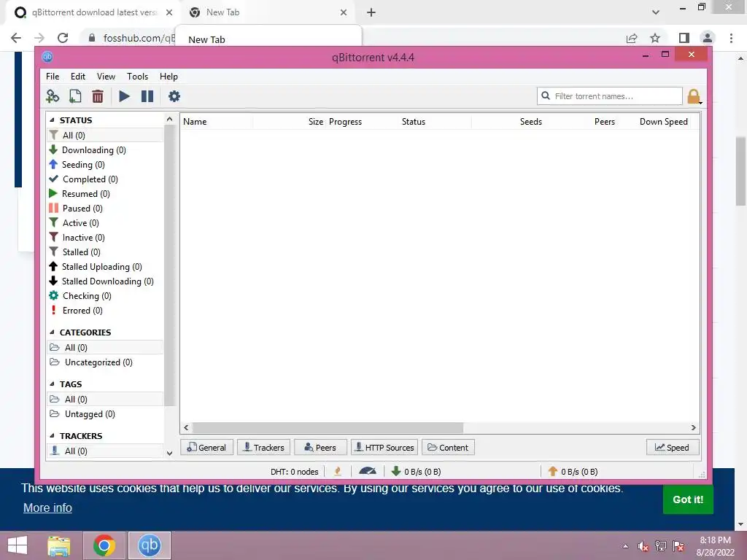Select Completed (0) status filter
This screenshot has height=560, width=747.
coord(90,179)
